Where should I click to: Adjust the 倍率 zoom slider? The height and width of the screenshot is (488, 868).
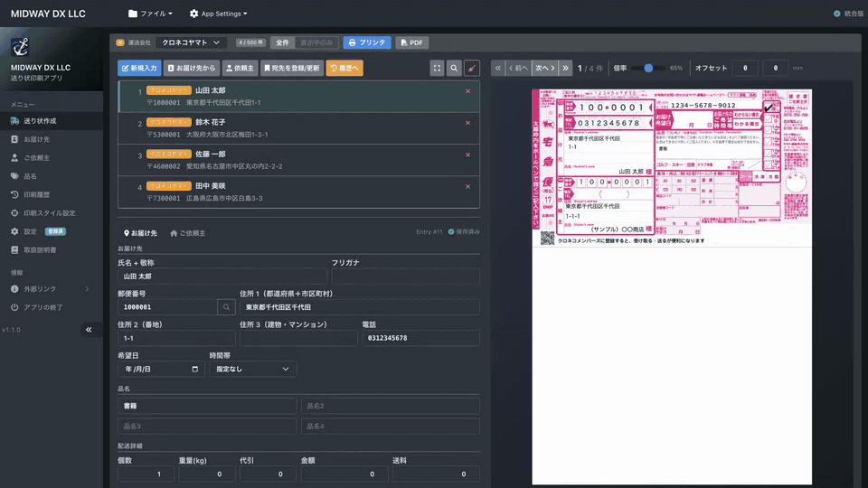647,68
